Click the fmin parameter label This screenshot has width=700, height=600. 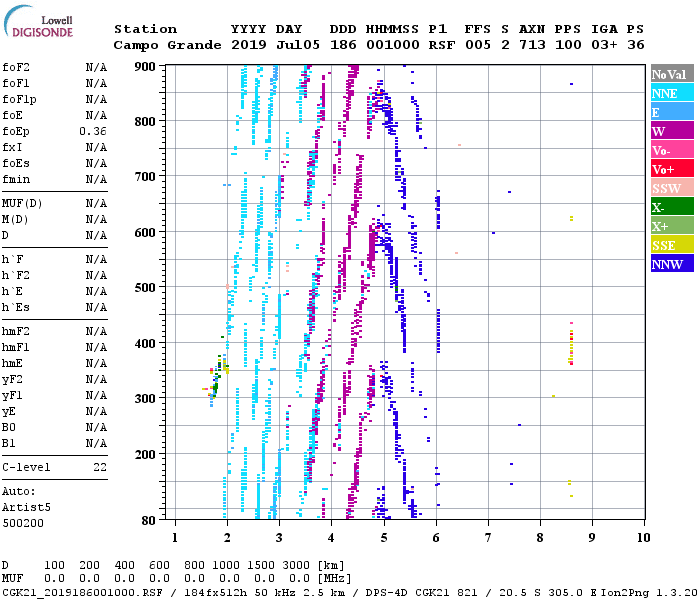16,179
